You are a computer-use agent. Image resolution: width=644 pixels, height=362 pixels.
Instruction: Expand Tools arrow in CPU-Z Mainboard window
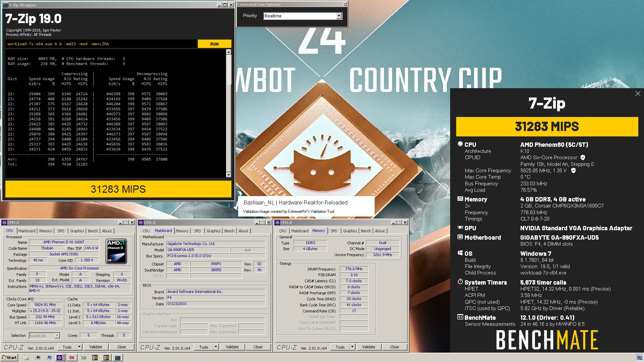216,347
